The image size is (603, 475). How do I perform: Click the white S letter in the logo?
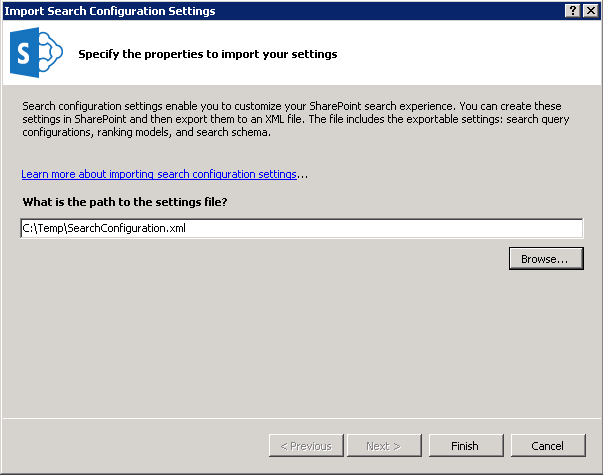coord(23,53)
